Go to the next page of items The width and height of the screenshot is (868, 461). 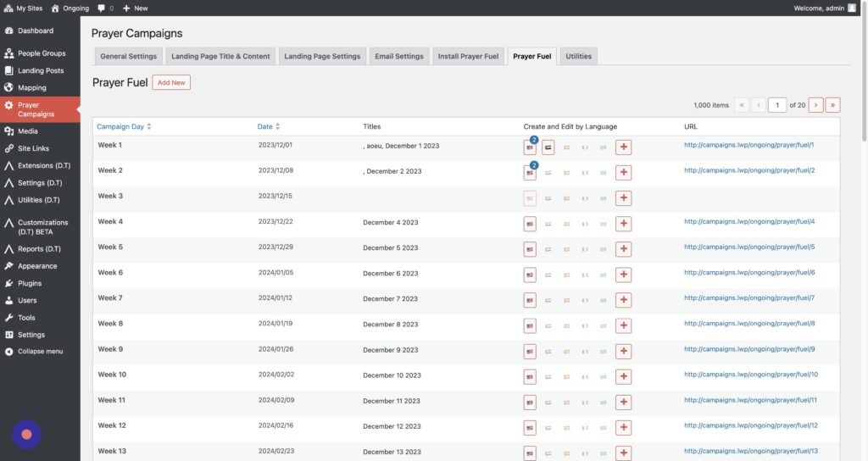click(815, 105)
